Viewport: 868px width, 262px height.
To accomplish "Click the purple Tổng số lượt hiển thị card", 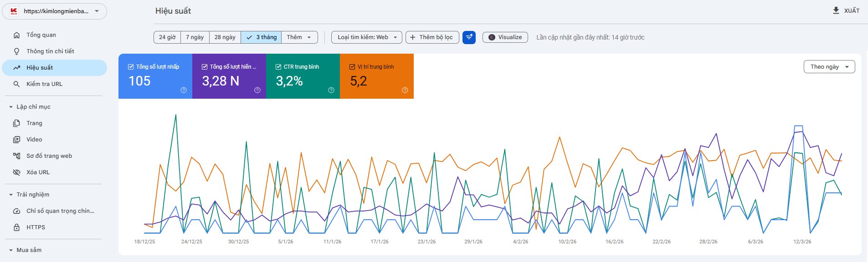I will pyautogui.click(x=229, y=76).
